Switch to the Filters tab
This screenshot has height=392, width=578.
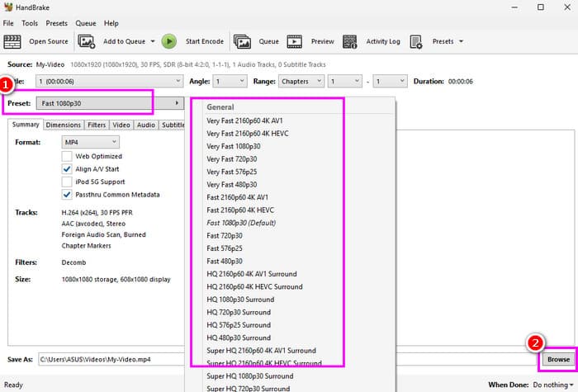click(97, 125)
